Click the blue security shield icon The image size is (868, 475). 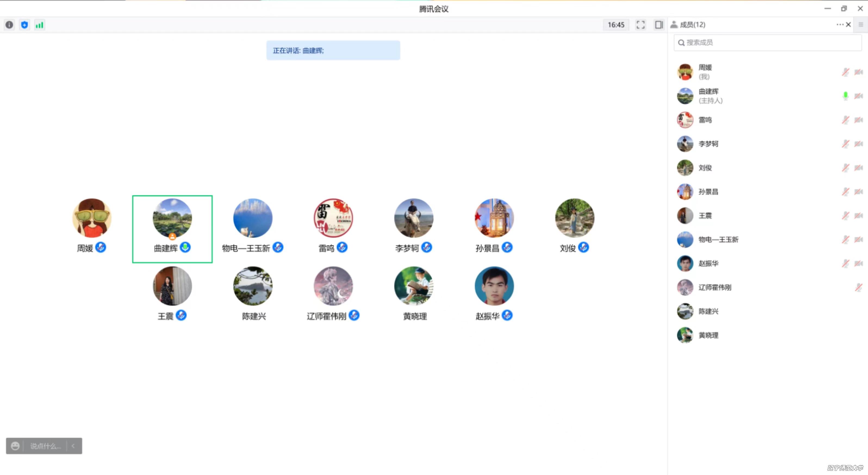coord(24,25)
